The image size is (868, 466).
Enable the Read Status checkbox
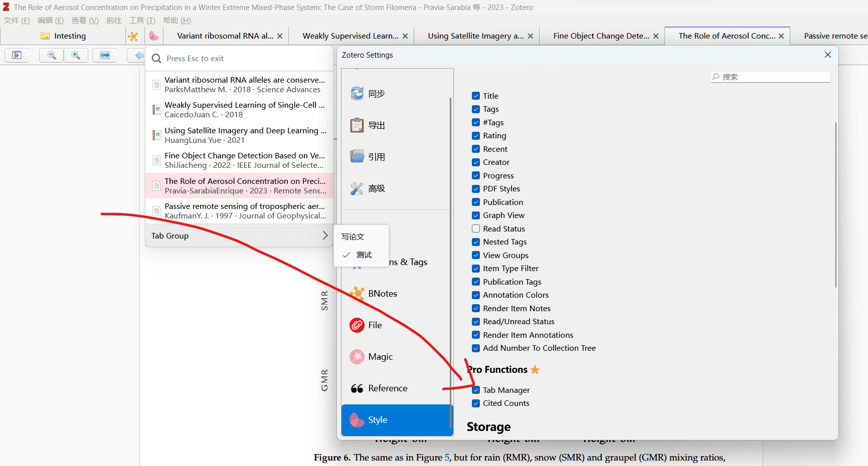coord(476,228)
